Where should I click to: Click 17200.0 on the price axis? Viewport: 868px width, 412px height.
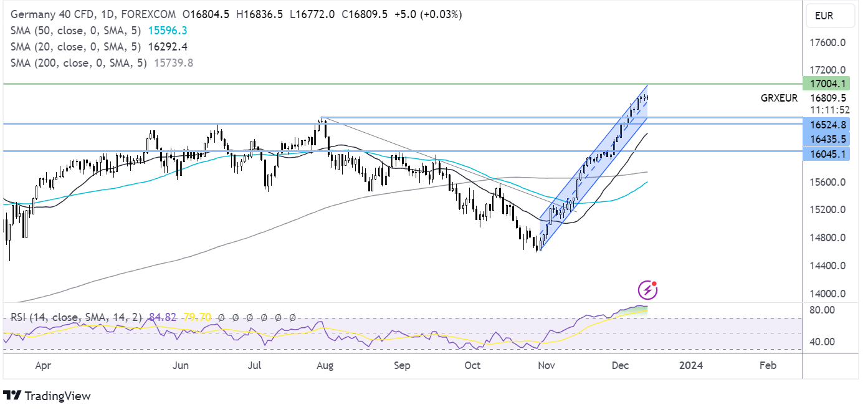(x=828, y=70)
